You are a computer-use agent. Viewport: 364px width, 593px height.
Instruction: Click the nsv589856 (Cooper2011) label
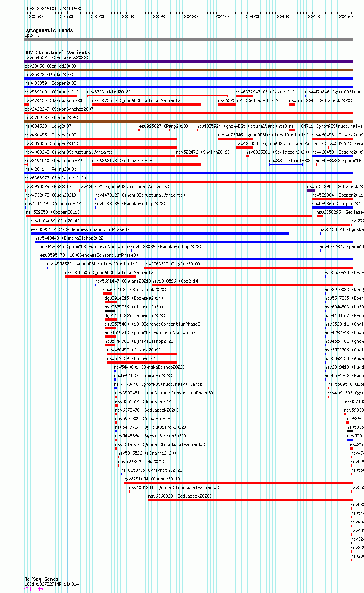[x=52, y=143]
